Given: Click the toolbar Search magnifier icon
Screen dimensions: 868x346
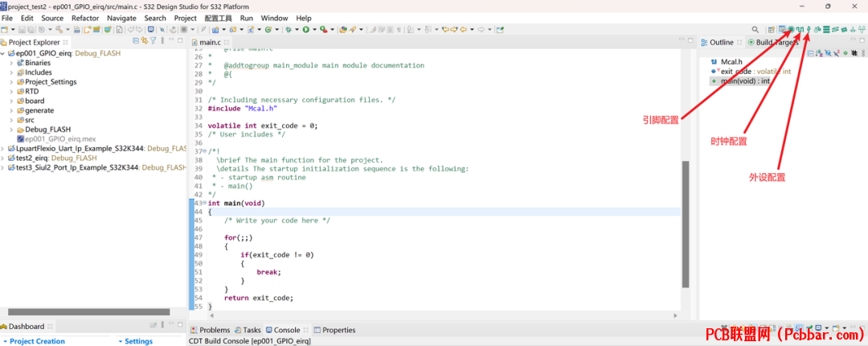Looking at the screenshot, I should pyautogui.click(x=755, y=30).
